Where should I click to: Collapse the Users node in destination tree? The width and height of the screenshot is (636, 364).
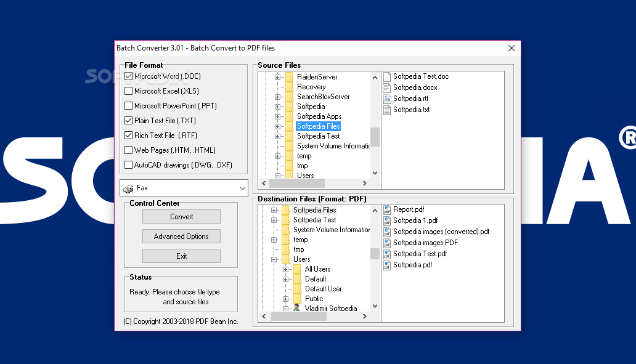click(274, 259)
